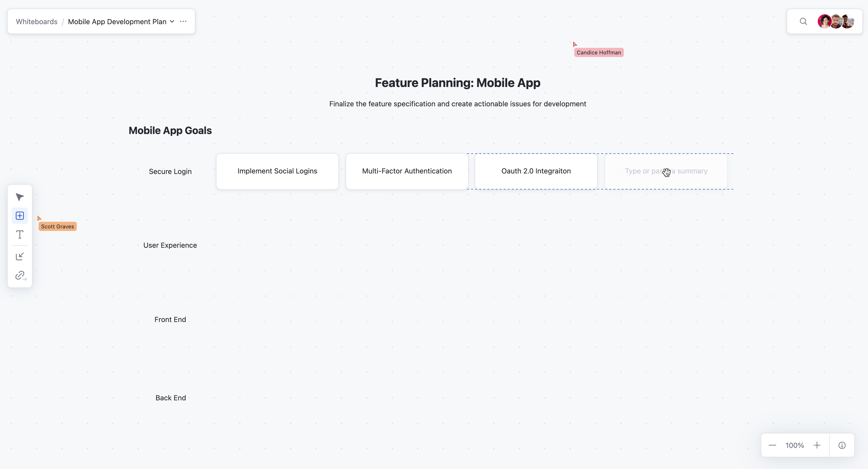Open the three-dot more options menu
This screenshot has width=868, height=469.
click(x=183, y=22)
